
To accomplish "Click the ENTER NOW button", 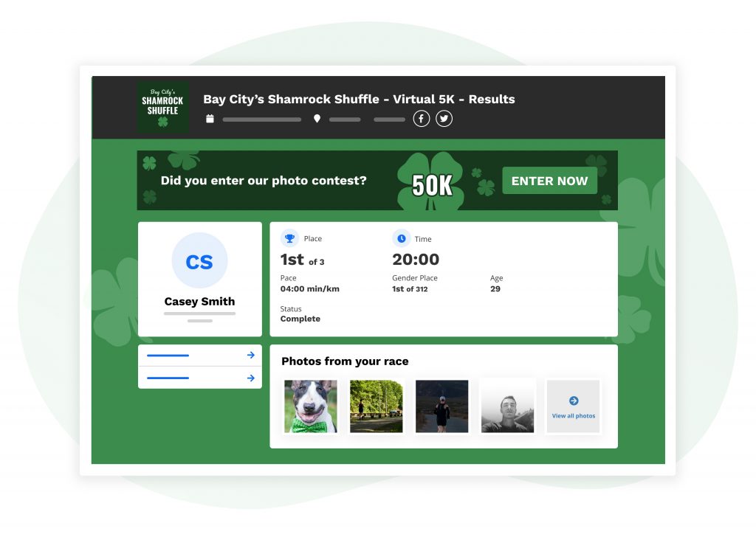I will point(549,181).
